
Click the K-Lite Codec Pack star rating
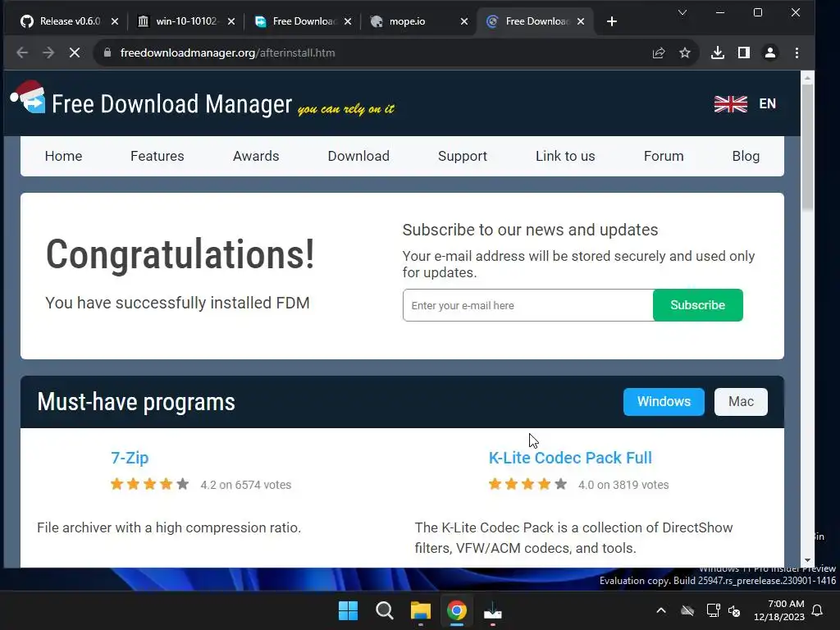(x=527, y=484)
